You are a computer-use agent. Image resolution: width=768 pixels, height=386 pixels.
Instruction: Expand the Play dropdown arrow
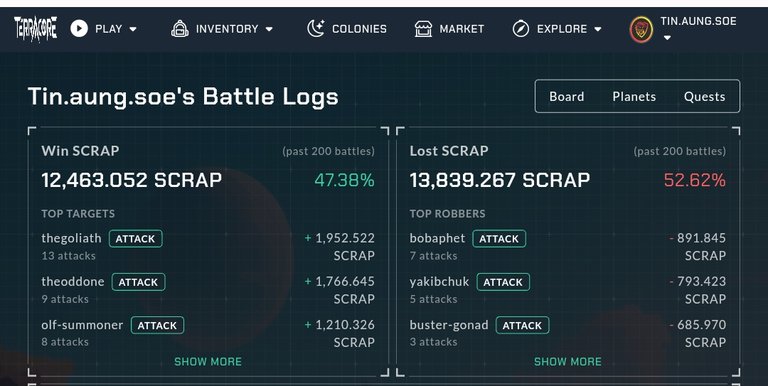133,29
